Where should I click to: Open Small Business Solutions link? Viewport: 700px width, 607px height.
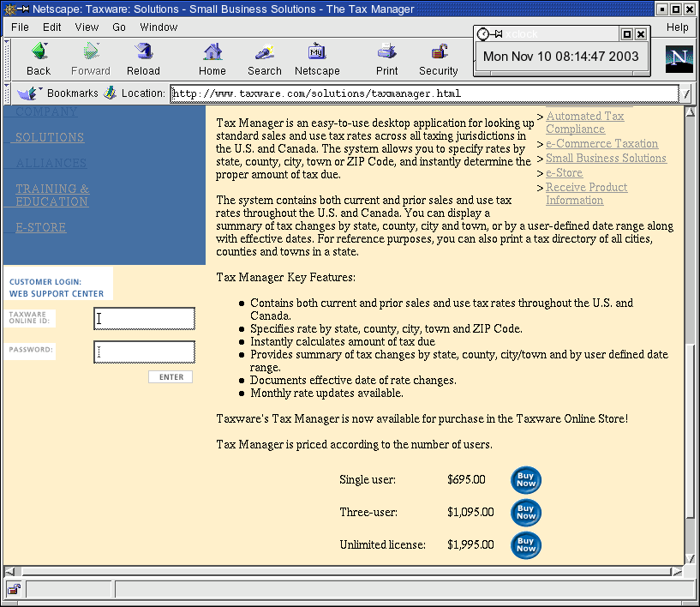606,158
